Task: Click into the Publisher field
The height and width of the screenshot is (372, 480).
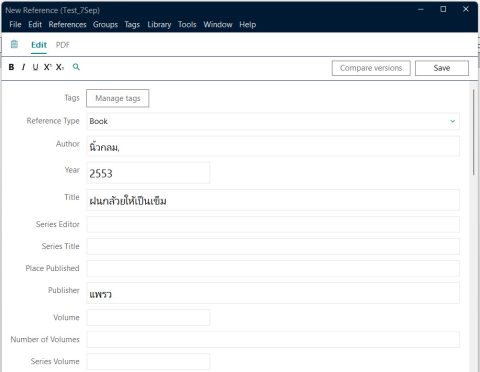Action: coord(273,293)
